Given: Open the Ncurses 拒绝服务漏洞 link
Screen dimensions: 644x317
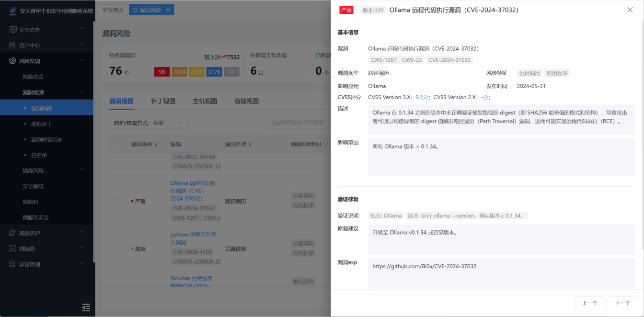Looking at the screenshot, I should (192, 282).
